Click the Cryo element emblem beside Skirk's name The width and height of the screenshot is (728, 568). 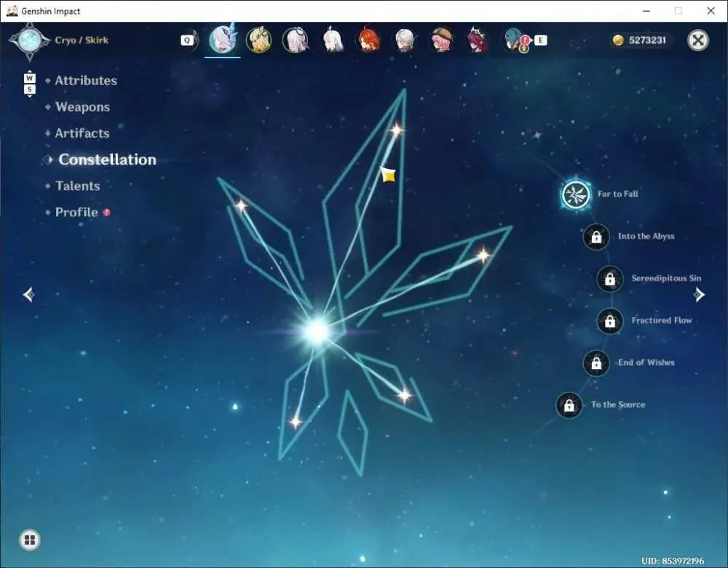pos(29,40)
